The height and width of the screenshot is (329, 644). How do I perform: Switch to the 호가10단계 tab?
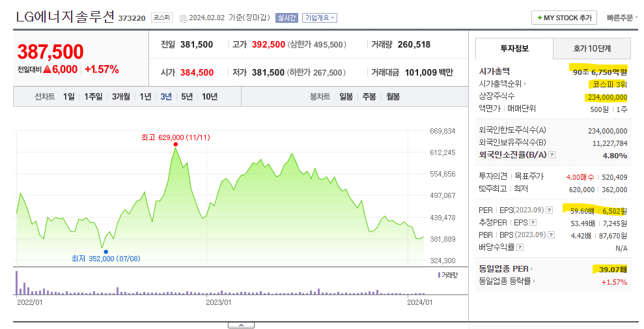[x=592, y=48]
